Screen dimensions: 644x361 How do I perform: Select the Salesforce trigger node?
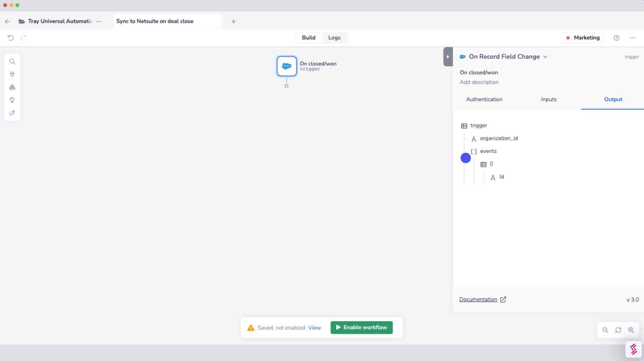(x=287, y=66)
